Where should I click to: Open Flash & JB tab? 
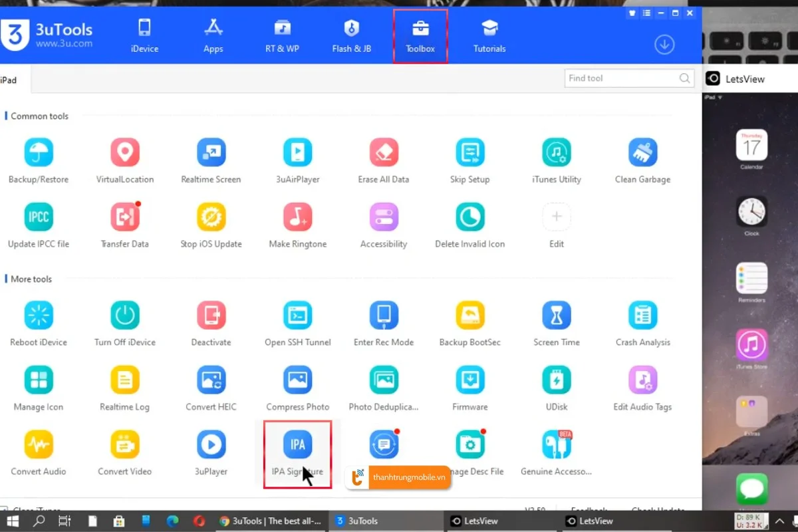pyautogui.click(x=352, y=36)
